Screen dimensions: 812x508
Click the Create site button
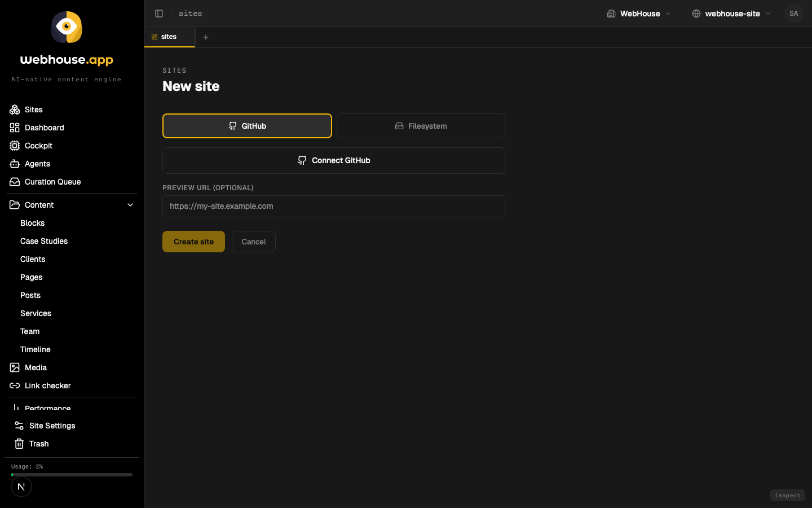click(x=193, y=242)
